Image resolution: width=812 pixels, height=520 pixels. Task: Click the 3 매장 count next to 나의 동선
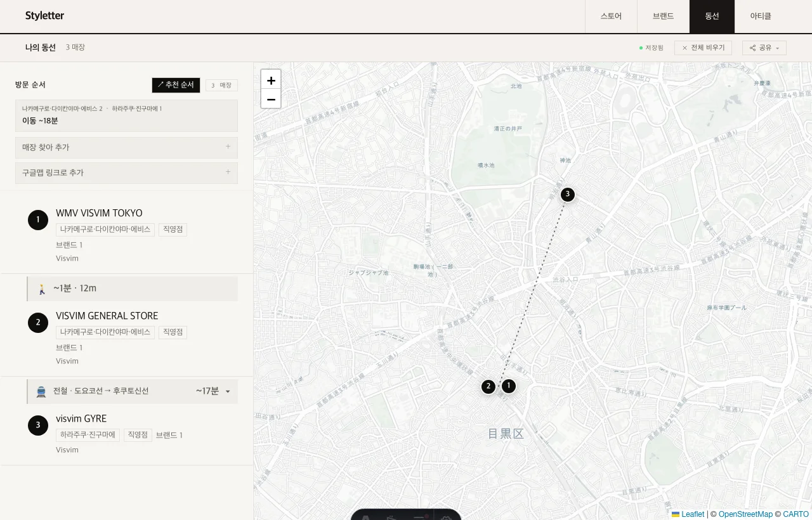[x=75, y=48]
